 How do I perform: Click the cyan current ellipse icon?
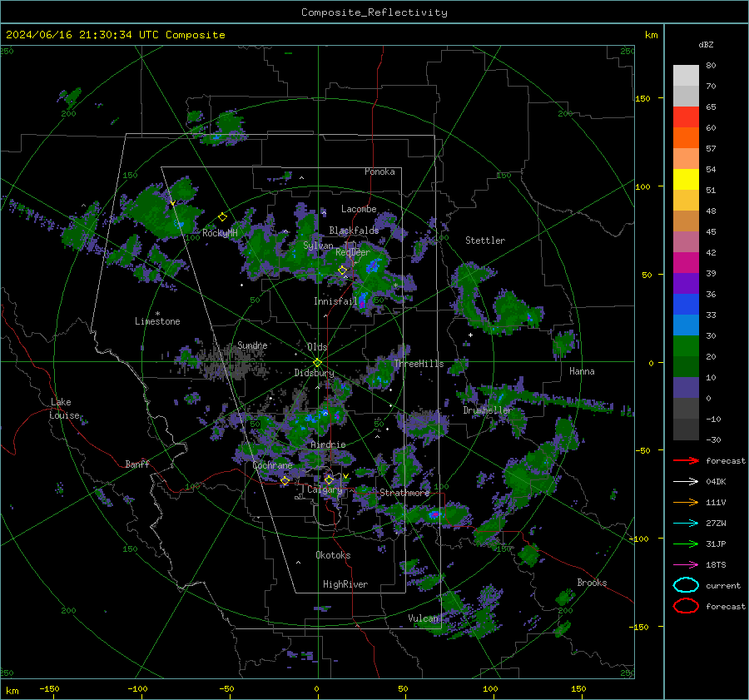pos(686,585)
